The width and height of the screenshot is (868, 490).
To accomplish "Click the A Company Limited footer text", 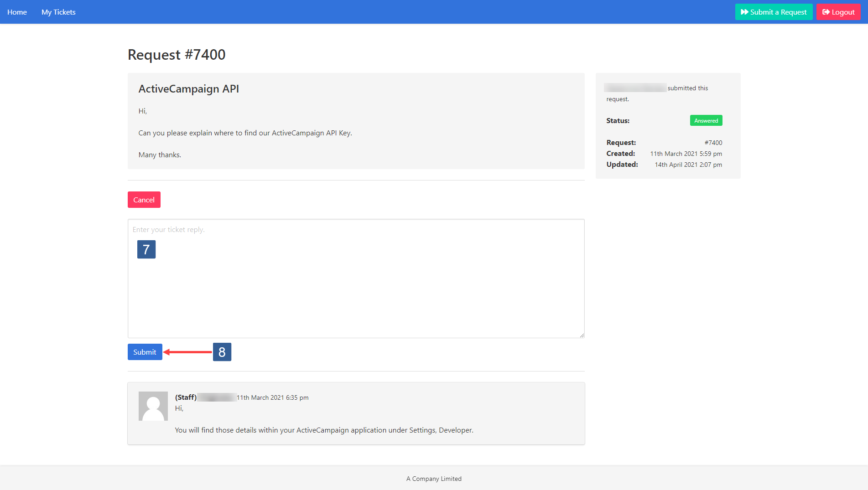I will 433,479.
